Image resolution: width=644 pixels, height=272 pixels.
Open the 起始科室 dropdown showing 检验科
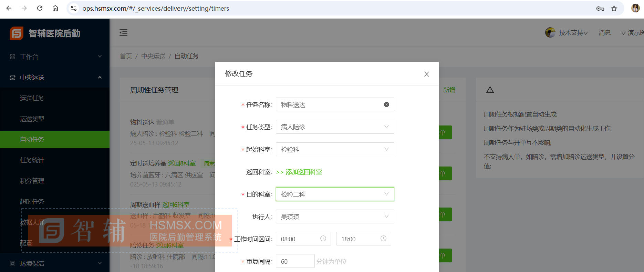click(334, 149)
